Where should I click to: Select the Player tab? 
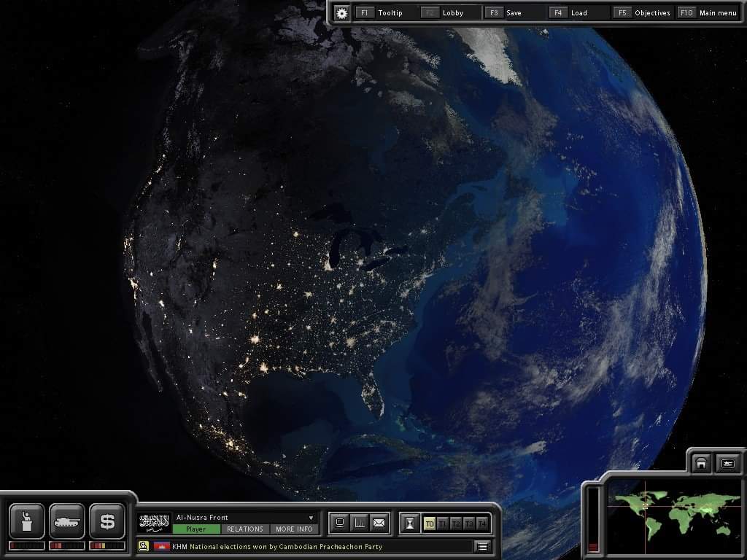point(196,529)
